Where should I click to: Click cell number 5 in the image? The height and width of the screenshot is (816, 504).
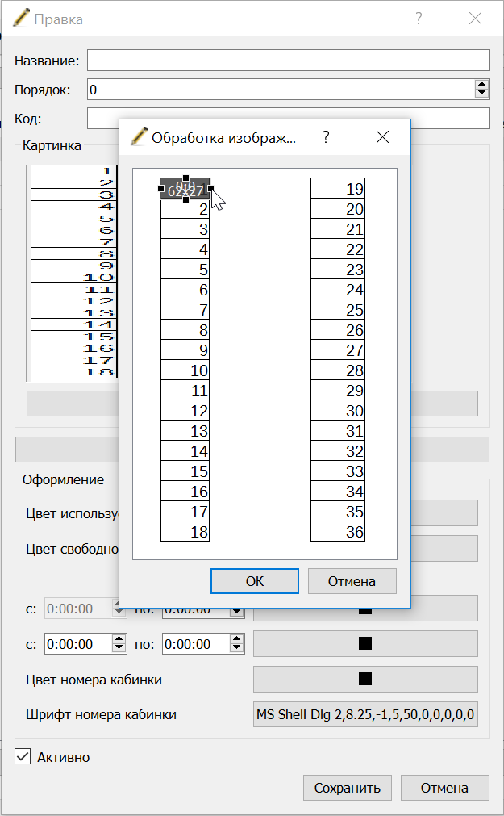pos(185,269)
